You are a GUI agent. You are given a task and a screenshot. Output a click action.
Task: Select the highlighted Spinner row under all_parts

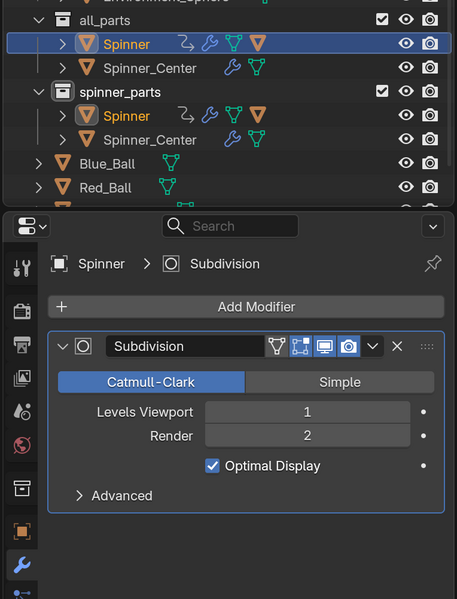click(229, 43)
